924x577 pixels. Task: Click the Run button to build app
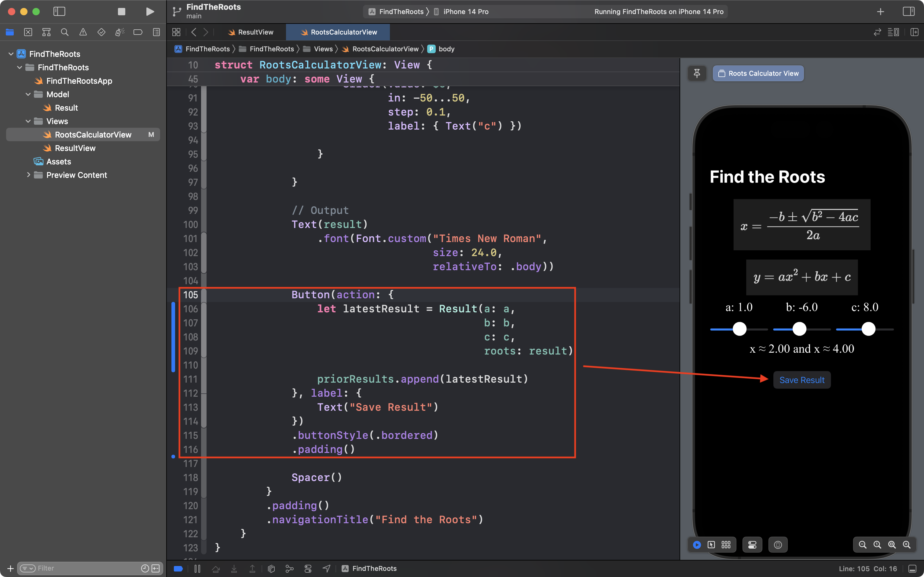point(149,11)
